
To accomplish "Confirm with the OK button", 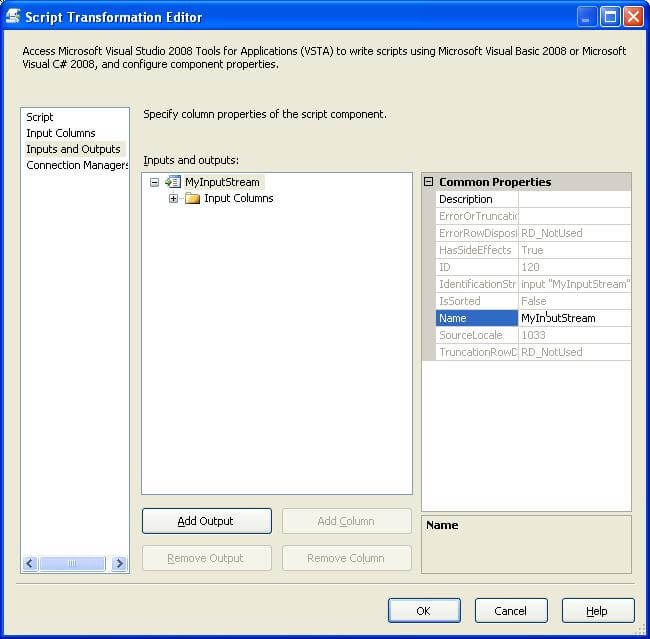I will point(424,610).
